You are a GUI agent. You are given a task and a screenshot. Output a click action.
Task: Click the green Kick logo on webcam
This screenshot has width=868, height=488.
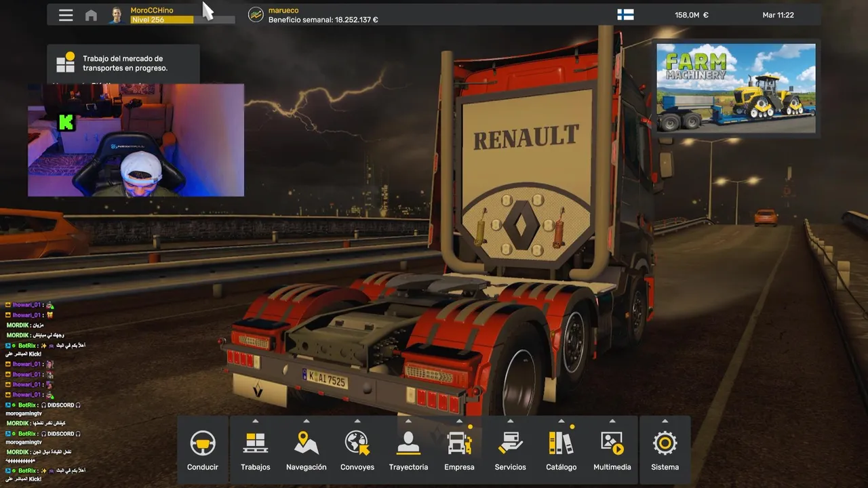[x=66, y=123]
